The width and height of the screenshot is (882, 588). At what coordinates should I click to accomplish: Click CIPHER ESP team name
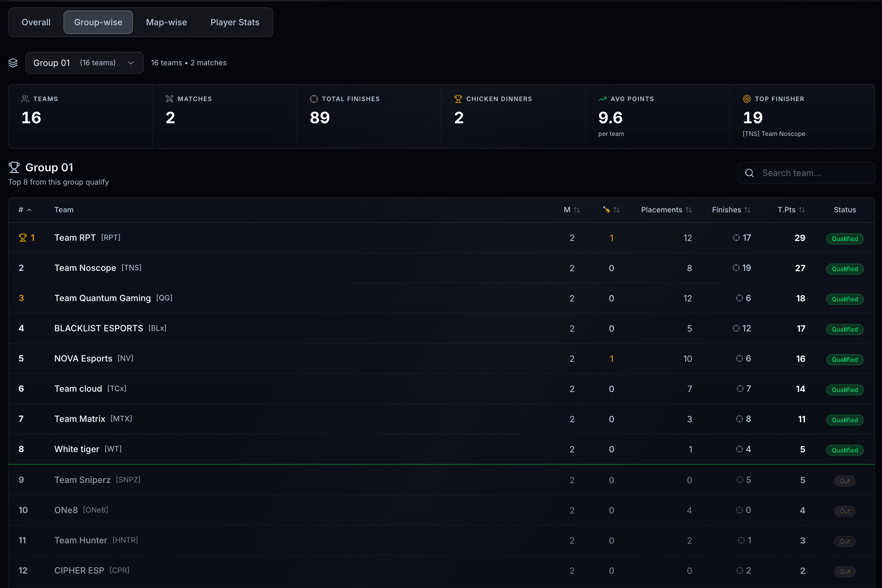79,570
